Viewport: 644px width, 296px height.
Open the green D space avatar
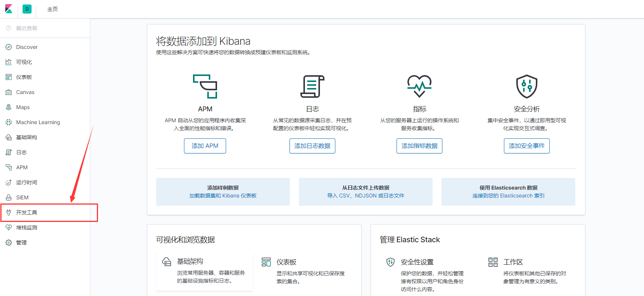pos(27,9)
